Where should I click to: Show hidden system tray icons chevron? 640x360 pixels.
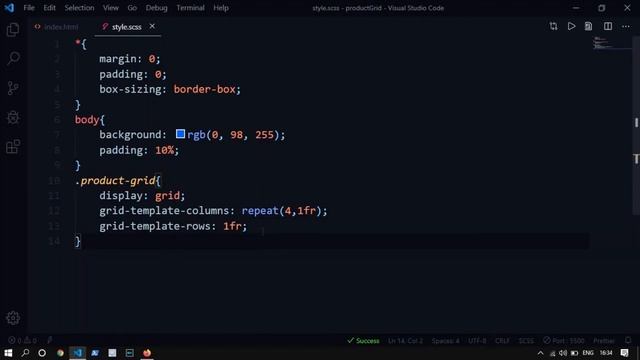click(540, 353)
